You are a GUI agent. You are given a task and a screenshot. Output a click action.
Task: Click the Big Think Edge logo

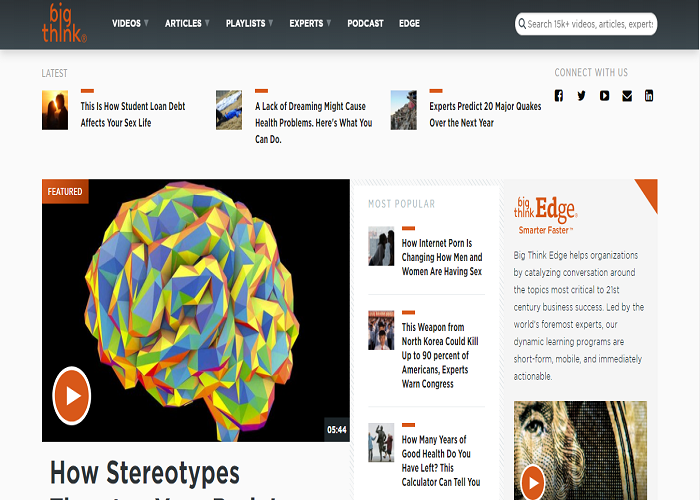[x=545, y=211]
